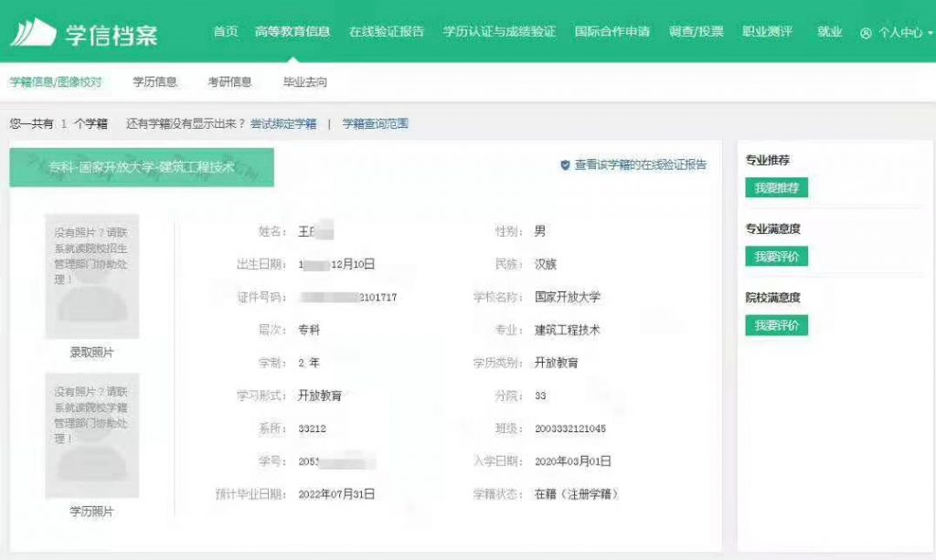Click the 国家开放大学 school name value
936x560 pixels.
pyautogui.click(x=568, y=296)
